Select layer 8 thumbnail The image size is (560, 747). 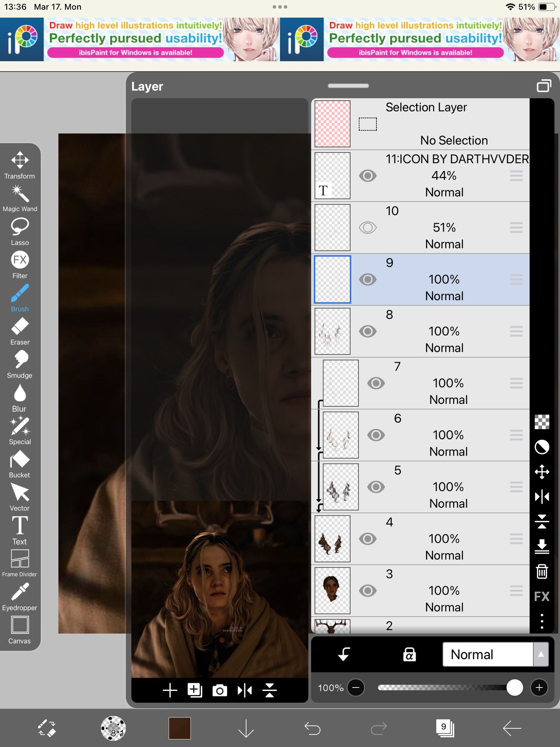pos(332,331)
